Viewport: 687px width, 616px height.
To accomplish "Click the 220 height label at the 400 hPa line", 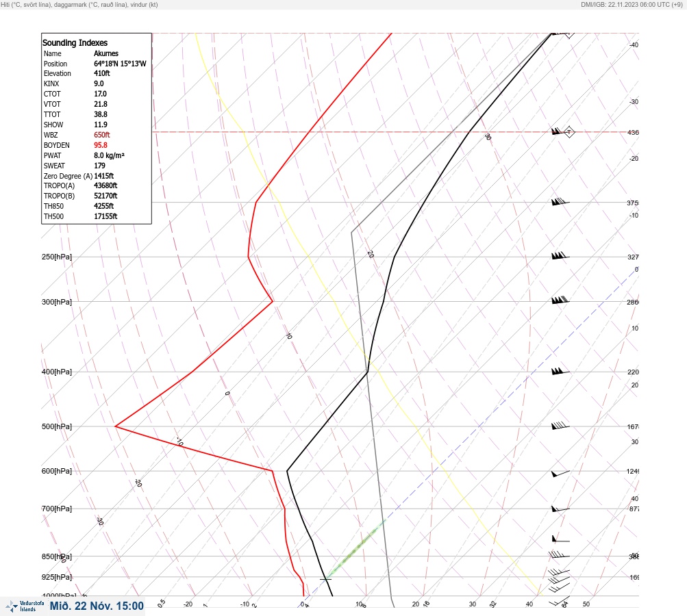I will [633, 372].
